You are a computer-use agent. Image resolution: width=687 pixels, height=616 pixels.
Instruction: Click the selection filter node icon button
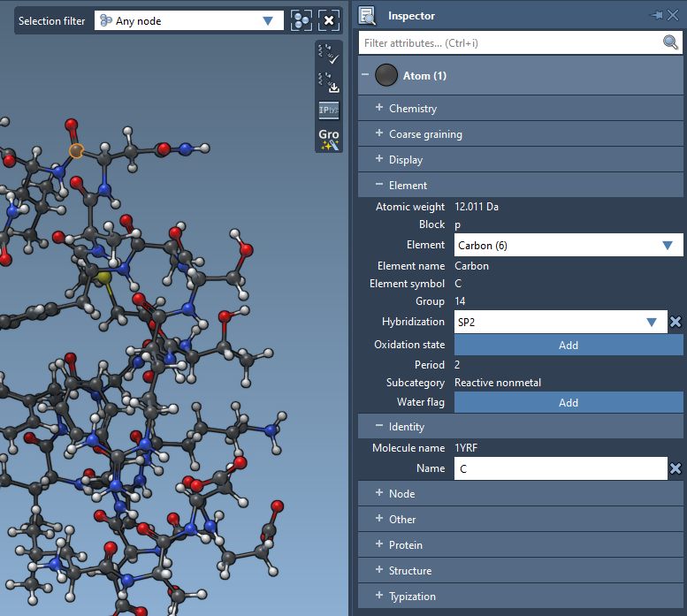tap(302, 20)
